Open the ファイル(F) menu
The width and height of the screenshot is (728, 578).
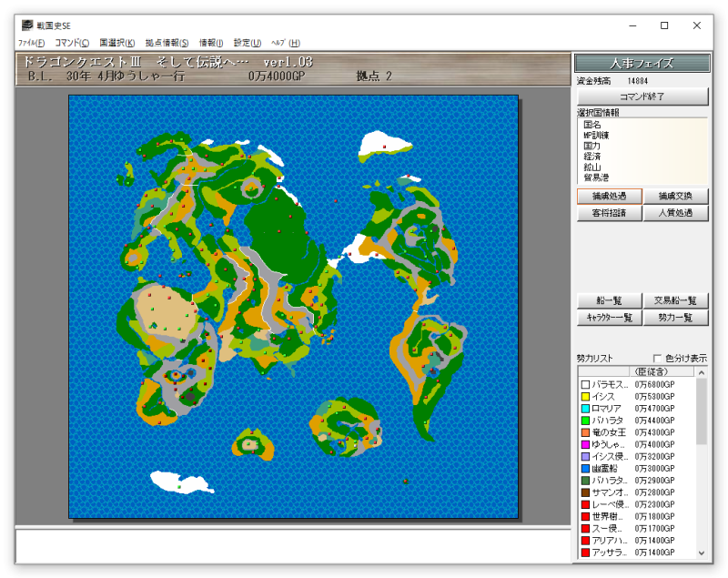[x=31, y=43]
